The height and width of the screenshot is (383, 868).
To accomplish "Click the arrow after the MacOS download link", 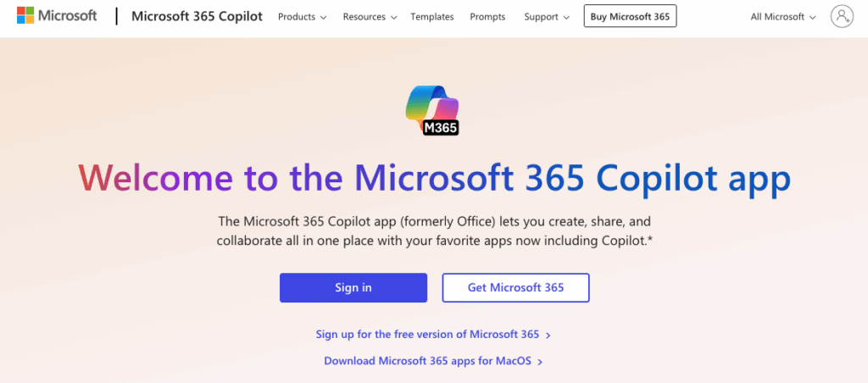I will tap(540, 362).
